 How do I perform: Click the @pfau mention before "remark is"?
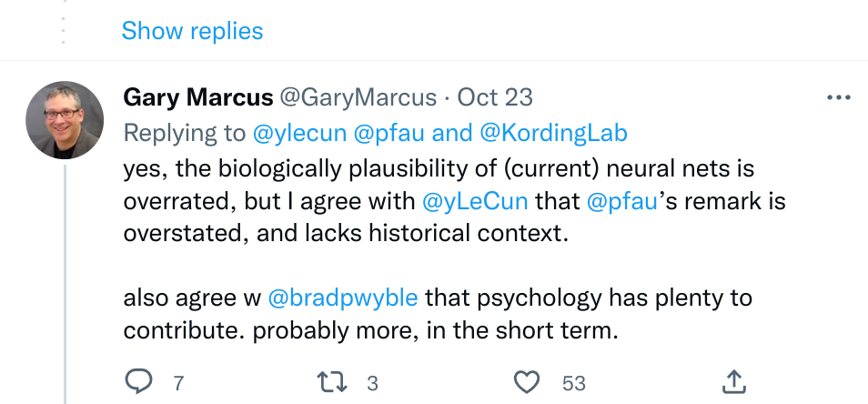[622, 199]
